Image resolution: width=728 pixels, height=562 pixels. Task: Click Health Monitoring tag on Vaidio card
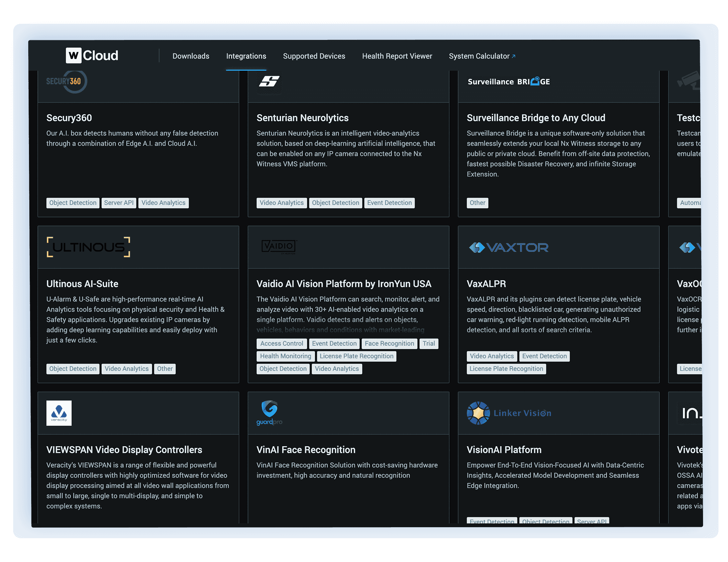point(286,356)
